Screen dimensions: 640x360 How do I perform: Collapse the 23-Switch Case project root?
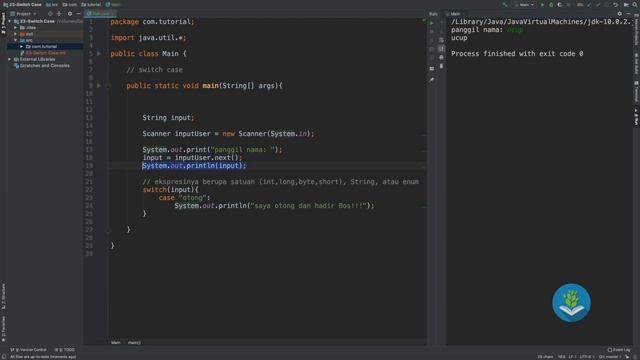[10, 21]
